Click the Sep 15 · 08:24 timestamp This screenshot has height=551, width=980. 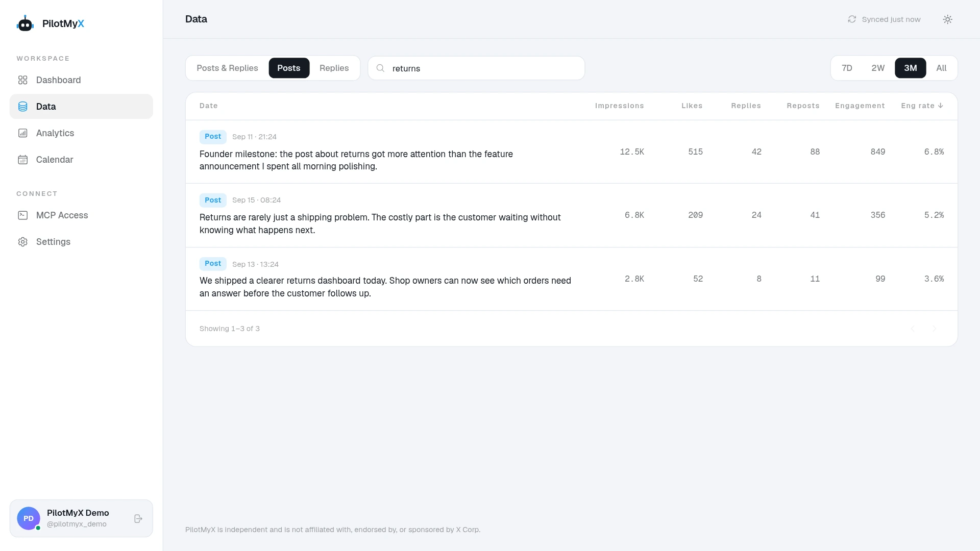click(256, 200)
